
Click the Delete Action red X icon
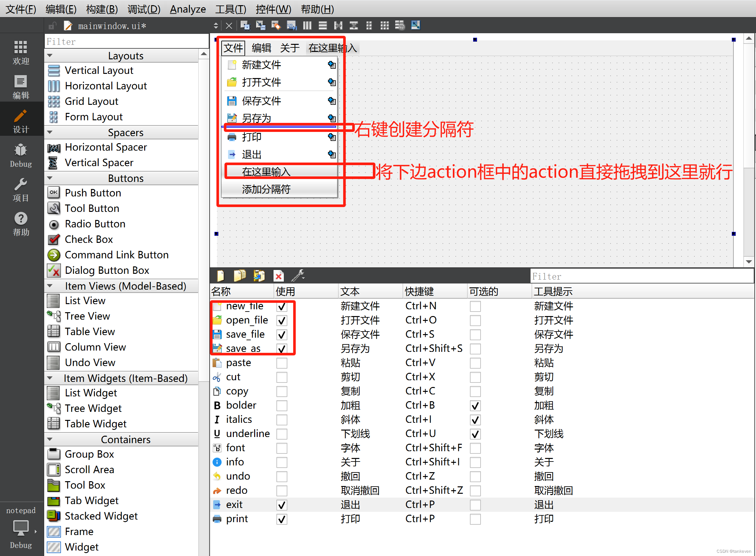(279, 276)
